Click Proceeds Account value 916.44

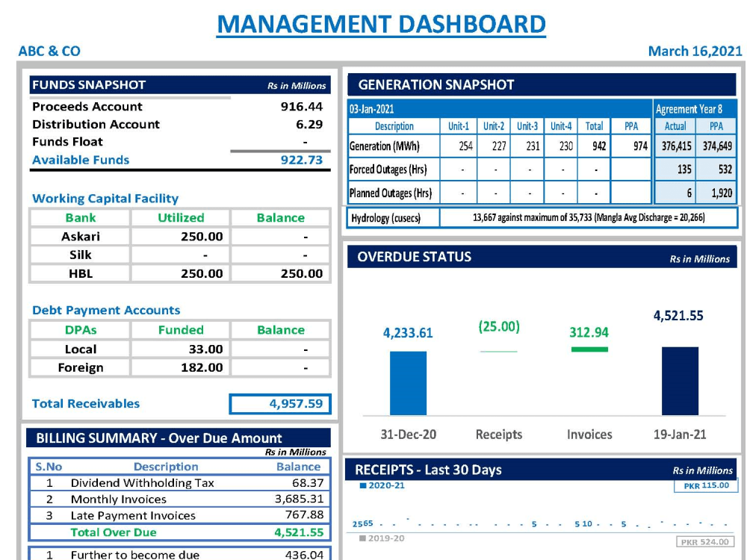302,106
